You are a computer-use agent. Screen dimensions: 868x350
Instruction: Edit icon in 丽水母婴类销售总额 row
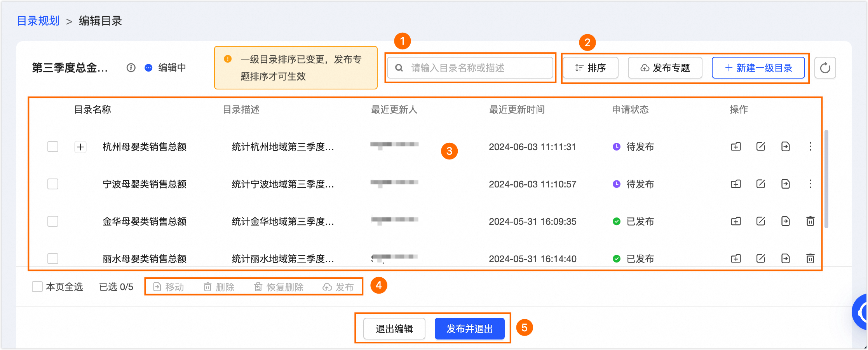(761, 259)
